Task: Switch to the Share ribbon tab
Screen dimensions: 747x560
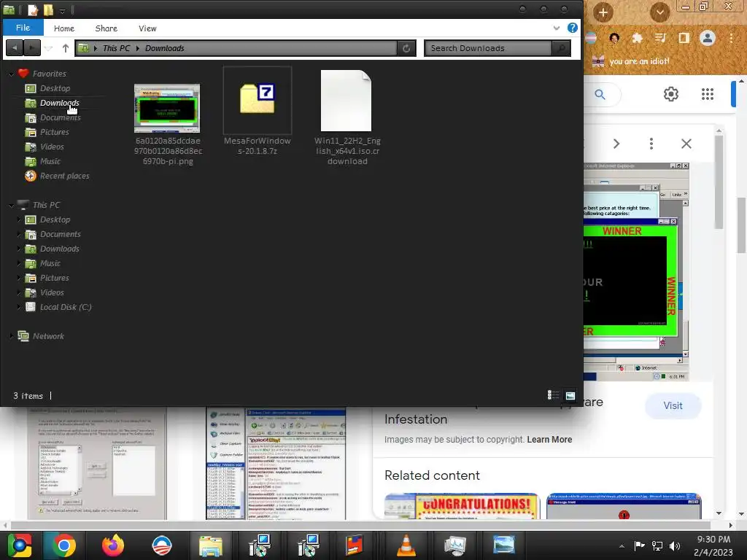Action: (x=107, y=28)
